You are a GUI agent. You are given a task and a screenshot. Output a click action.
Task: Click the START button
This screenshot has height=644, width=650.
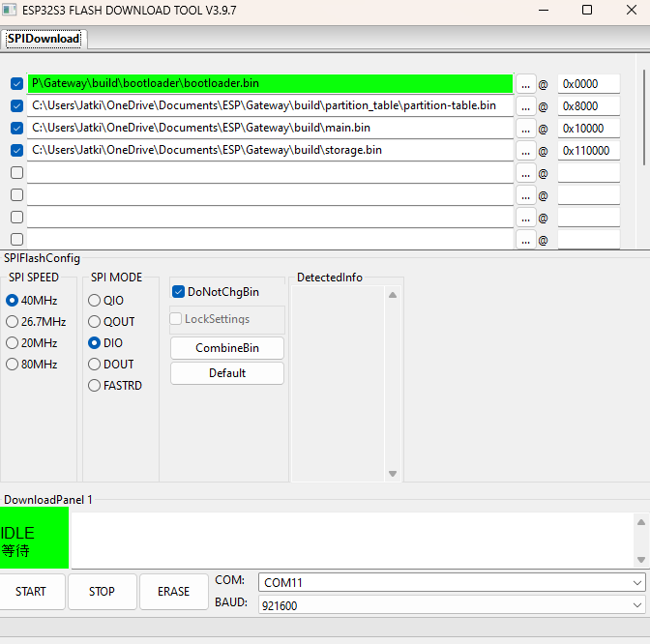[32, 592]
